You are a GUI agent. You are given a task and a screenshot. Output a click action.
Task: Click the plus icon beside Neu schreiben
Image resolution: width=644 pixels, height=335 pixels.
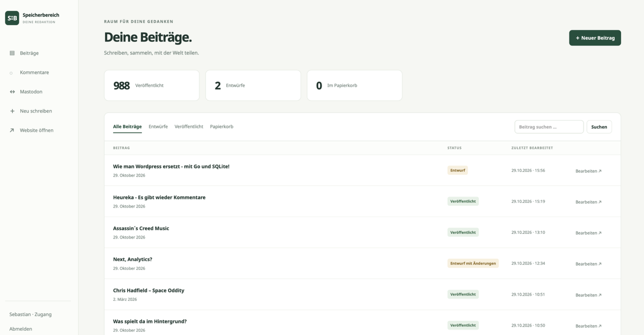click(x=12, y=111)
